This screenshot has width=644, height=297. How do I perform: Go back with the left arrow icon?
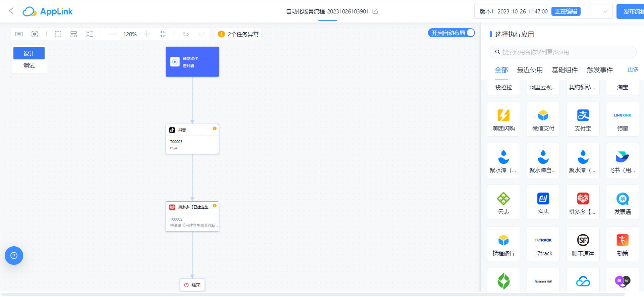click(x=11, y=11)
